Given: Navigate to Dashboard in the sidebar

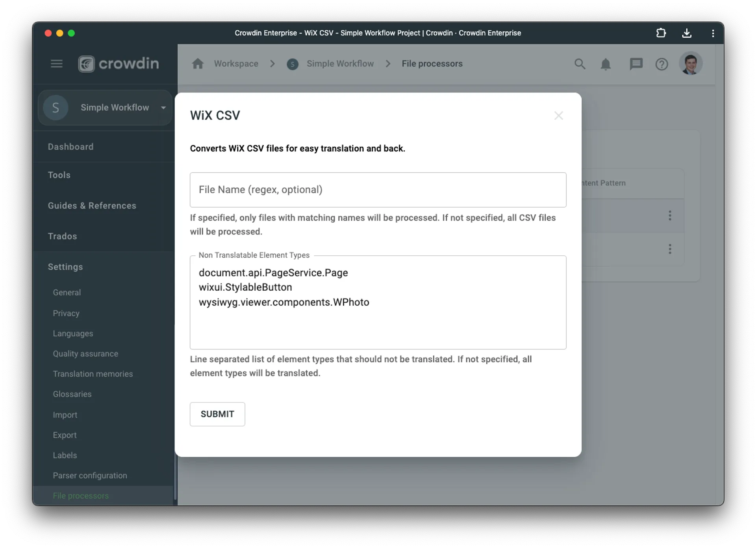Looking at the screenshot, I should [x=70, y=147].
